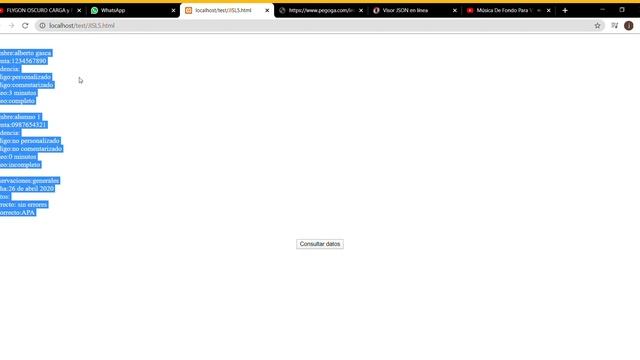The height and width of the screenshot is (360, 640).
Task: Click the 'sin errores' line
Action: pos(24,204)
